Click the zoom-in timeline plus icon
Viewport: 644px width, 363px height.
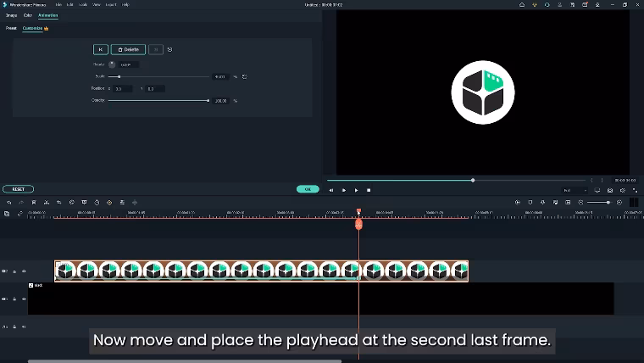[x=619, y=202]
